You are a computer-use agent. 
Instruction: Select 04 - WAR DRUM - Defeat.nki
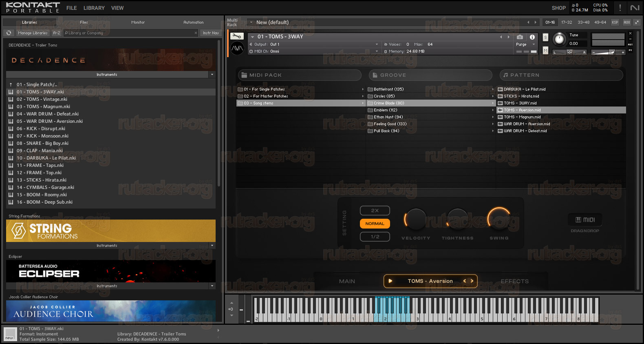pyautogui.click(x=111, y=114)
